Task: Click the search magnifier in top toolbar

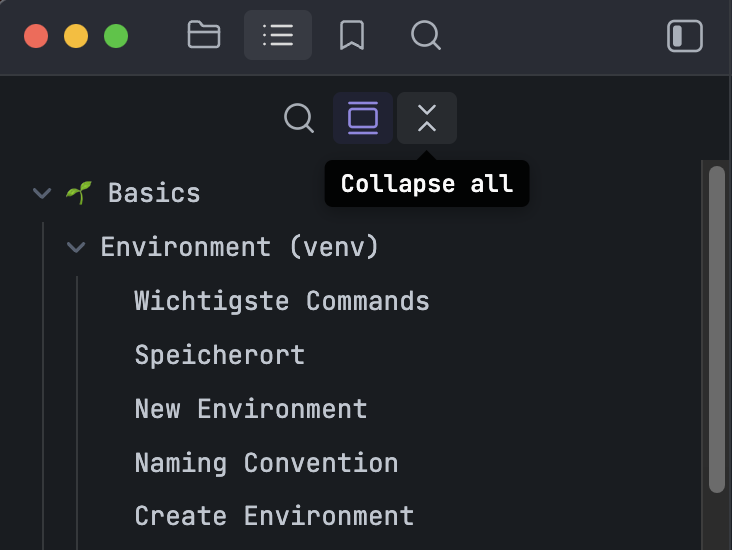Action: point(426,36)
